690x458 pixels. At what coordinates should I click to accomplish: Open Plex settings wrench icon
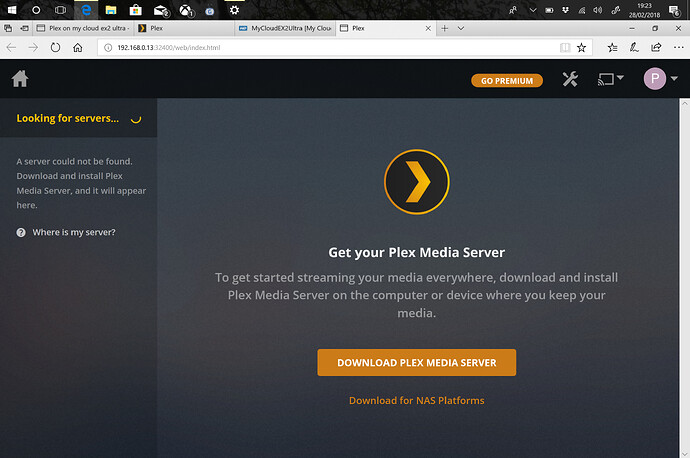coord(570,79)
